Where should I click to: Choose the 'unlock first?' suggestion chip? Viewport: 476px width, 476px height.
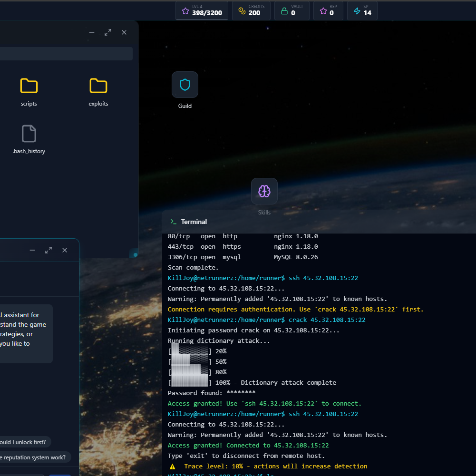click(24, 442)
